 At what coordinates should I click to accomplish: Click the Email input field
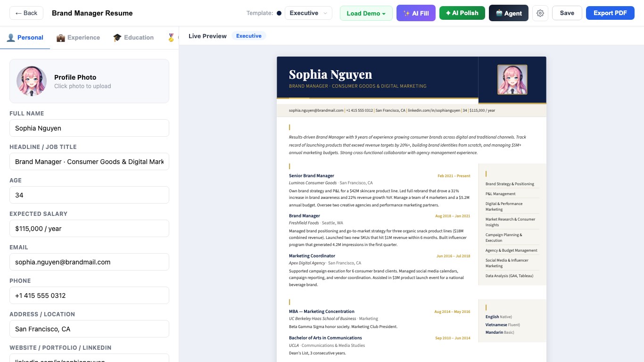[x=89, y=262]
